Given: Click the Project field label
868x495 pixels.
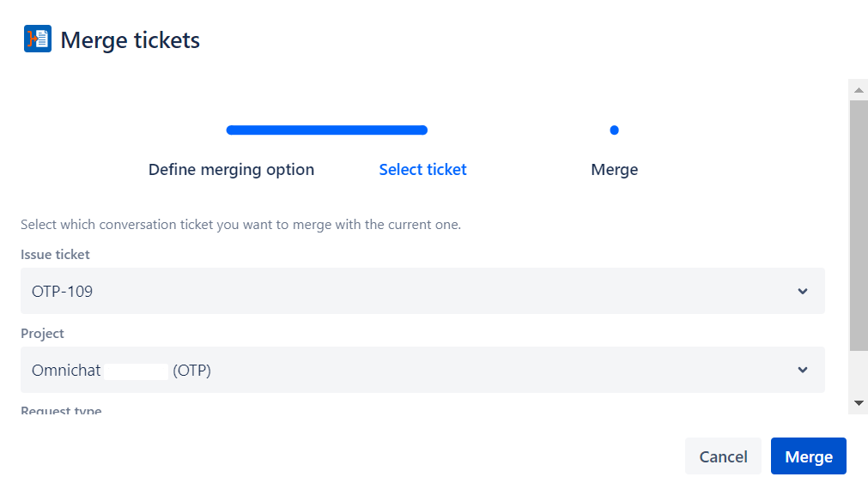Looking at the screenshot, I should [42, 334].
